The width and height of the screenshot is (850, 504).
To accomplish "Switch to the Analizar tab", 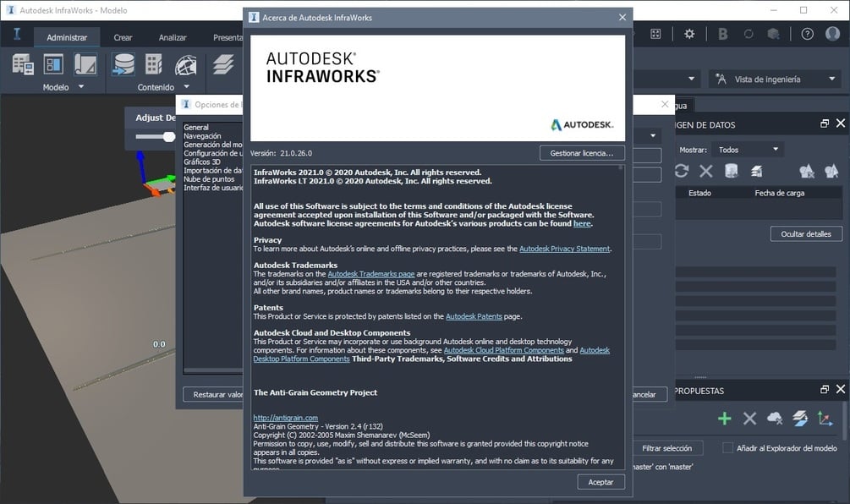I will tap(173, 37).
